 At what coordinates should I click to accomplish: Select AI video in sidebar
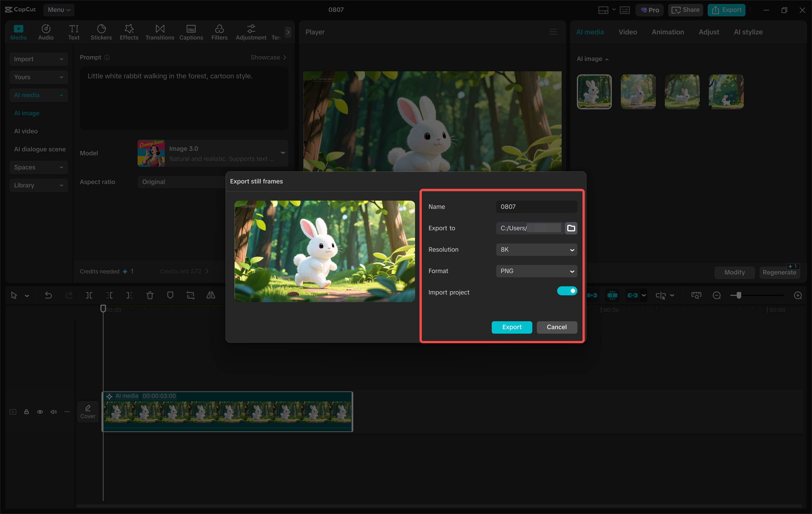tap(26, 131)
